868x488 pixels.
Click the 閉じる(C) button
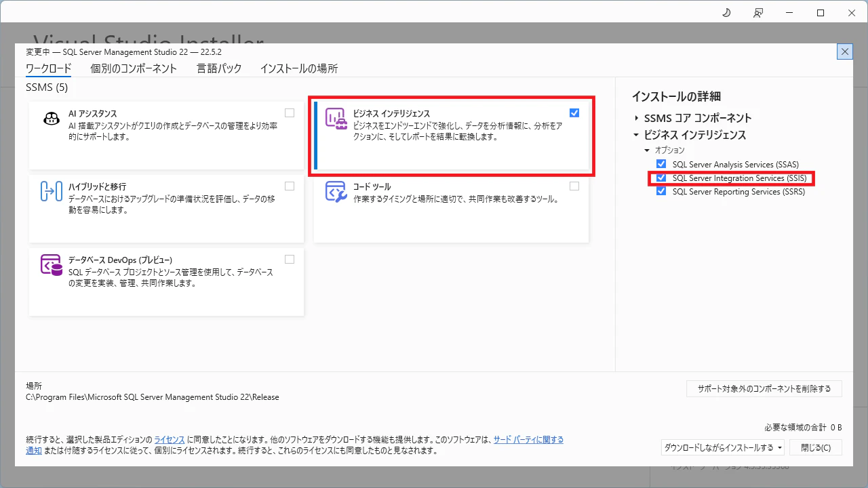pos(816,447)
